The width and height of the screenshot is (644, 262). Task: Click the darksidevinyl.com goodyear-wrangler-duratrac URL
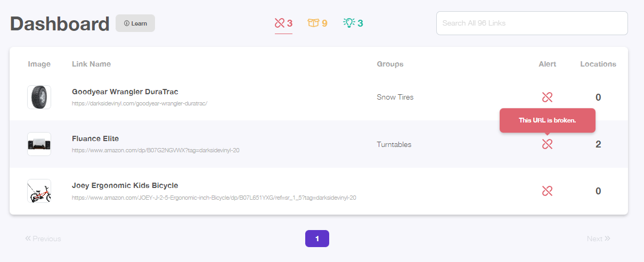[140, 103]
